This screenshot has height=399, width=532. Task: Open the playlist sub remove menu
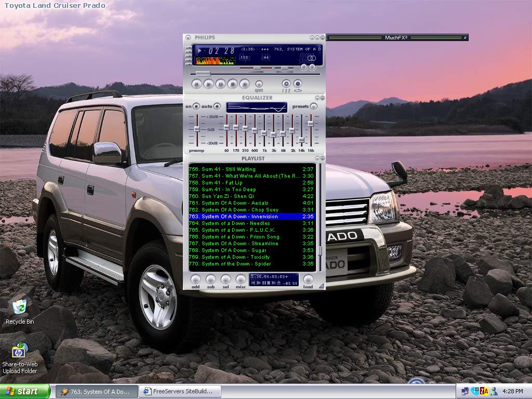[x=210, y=280]
